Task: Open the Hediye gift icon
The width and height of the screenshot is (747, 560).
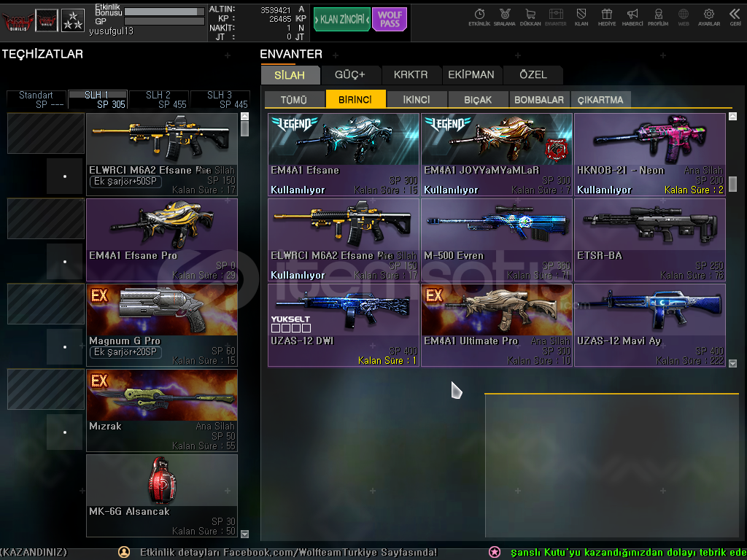Action: pyautogui.click(x=606, y=17)
